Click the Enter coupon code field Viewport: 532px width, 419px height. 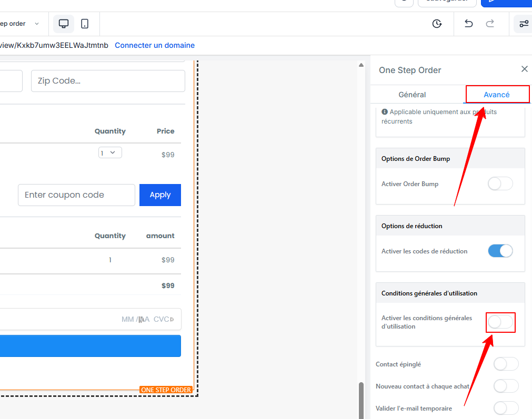pos(76,195)
